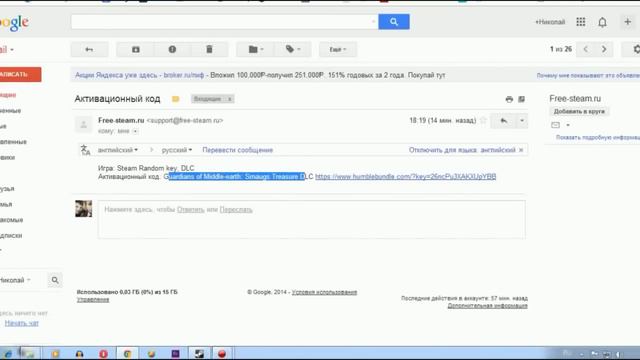640x360 pixels.
Task: Click the Управление storage link
Action: [x=93, y=300]
